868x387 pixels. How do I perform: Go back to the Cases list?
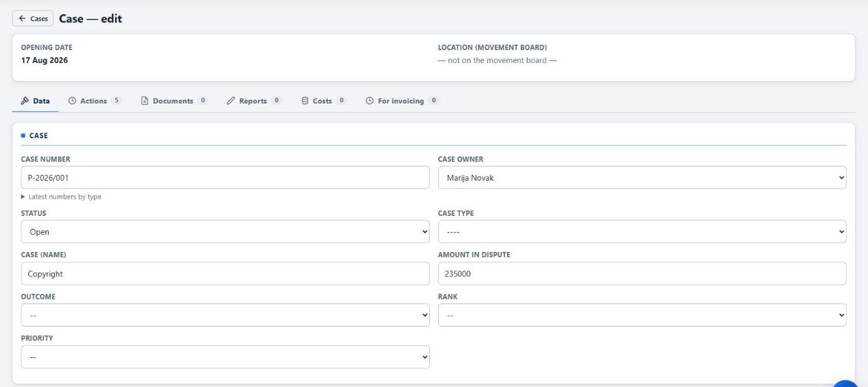click(x=33, y=19)
